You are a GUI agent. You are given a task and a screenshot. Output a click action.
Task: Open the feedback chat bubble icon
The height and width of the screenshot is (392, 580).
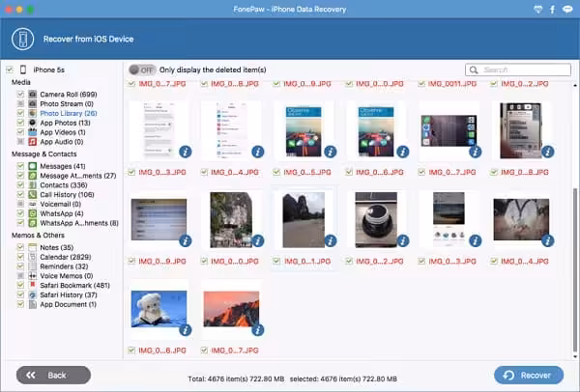point(567,10)
